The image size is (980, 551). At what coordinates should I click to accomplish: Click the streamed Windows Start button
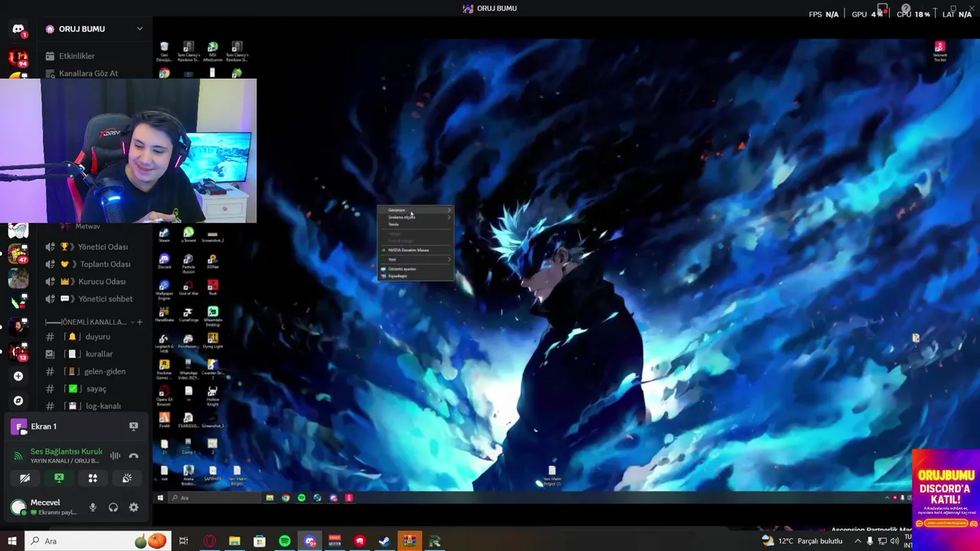coord(160,497)
